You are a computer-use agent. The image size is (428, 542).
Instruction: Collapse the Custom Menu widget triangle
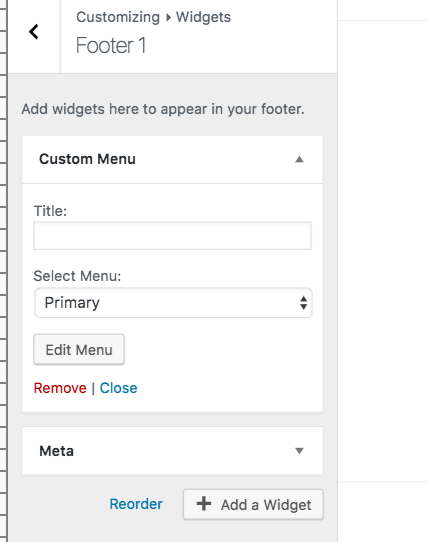pos(299,159)
